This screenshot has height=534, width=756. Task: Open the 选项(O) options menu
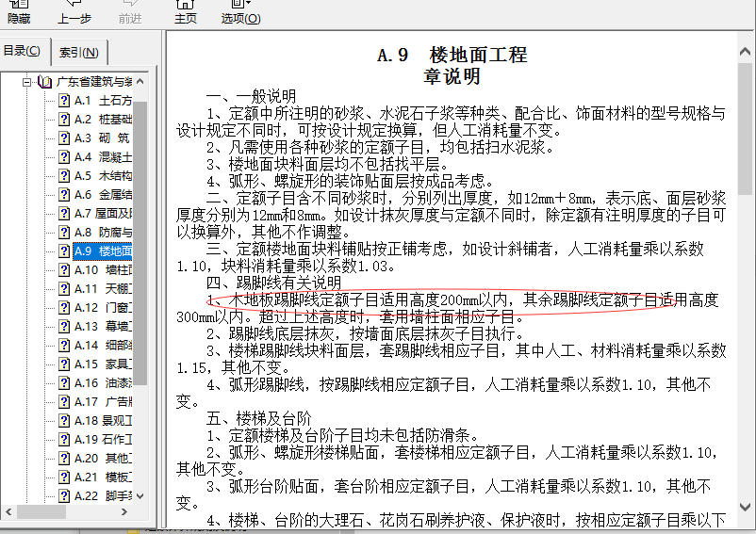(240, 12)
